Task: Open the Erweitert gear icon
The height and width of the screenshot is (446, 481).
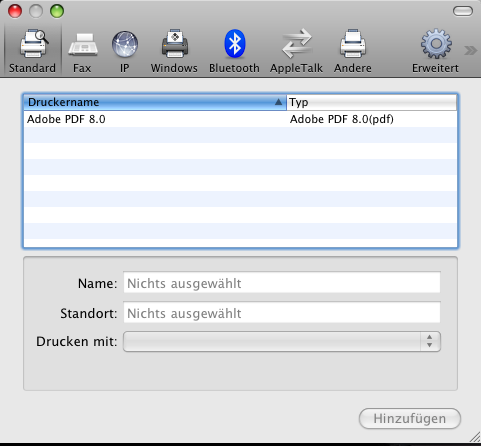Action: [x=436, y=44]
